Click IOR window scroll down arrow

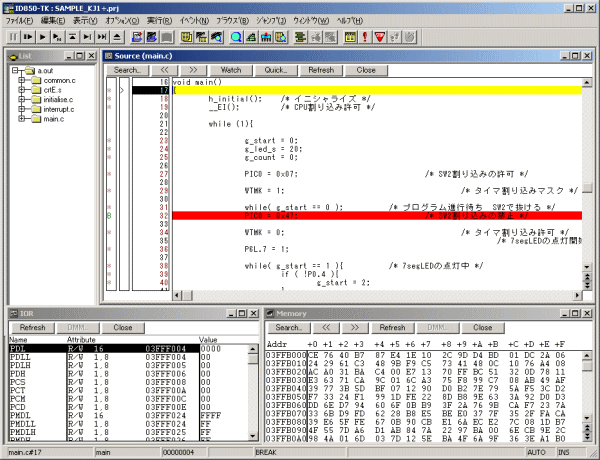pos(253,436)
